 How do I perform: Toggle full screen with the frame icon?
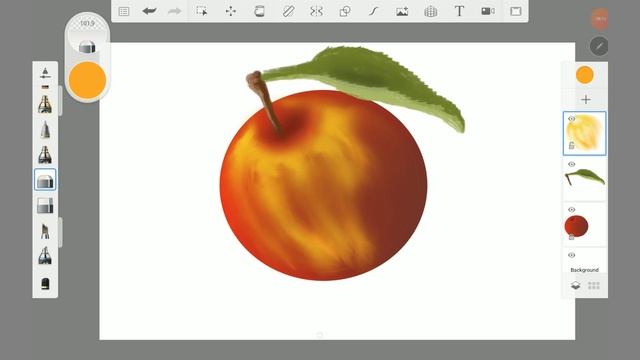(516, 11)
